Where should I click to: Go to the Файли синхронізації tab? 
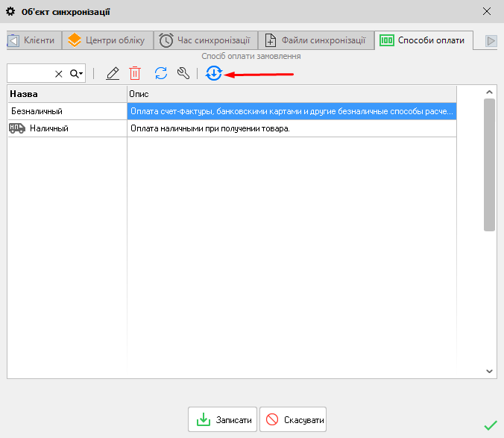pyautogui.click(x=316, y=40)
